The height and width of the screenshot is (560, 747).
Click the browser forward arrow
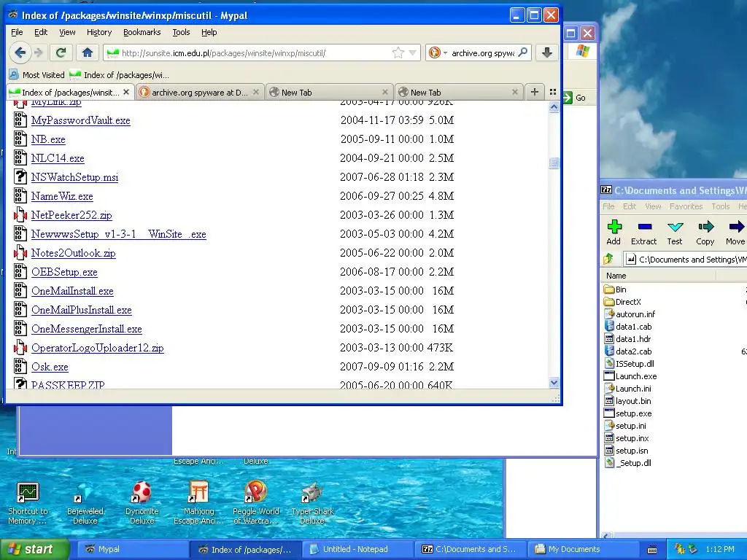click(x=39, y=52)
